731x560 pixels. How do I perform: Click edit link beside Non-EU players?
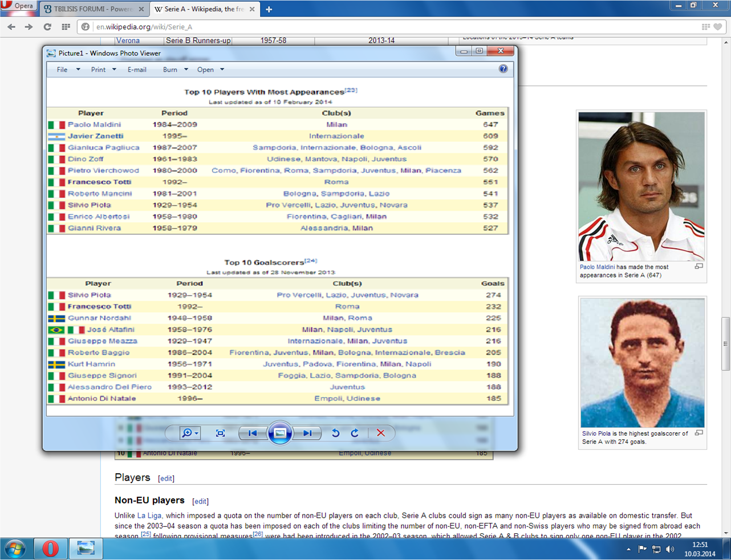coord(200,501)
